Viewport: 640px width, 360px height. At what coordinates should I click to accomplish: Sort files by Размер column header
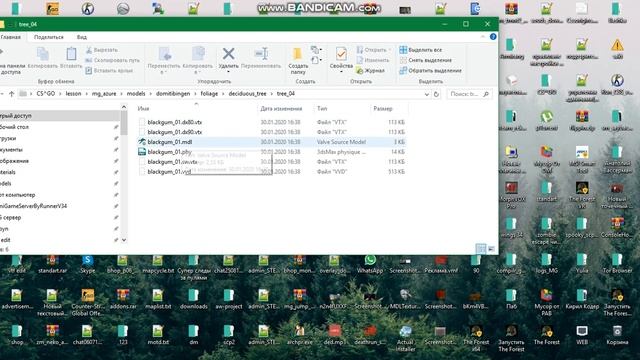[382, 109]
